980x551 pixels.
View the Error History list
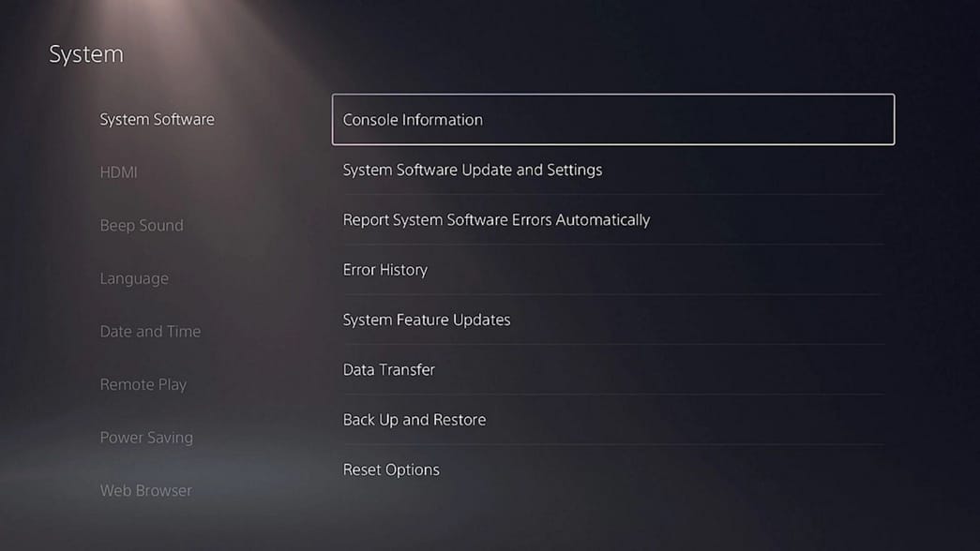[x=385, y=270]
